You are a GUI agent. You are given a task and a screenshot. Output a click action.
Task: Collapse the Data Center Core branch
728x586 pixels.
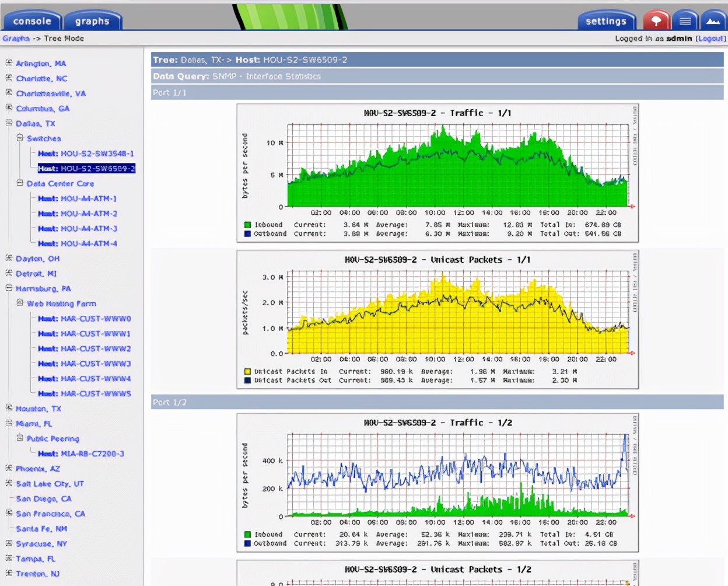click(x=20, y=183)
